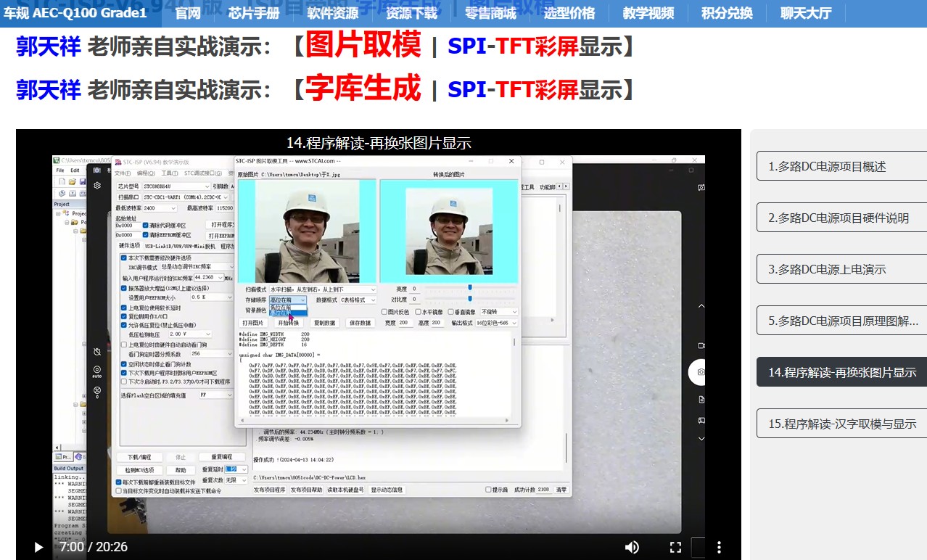Click the 车规 AEC-Q100 Grade1 tab
This screenshot has width=927, height=560.
point(76,13)
